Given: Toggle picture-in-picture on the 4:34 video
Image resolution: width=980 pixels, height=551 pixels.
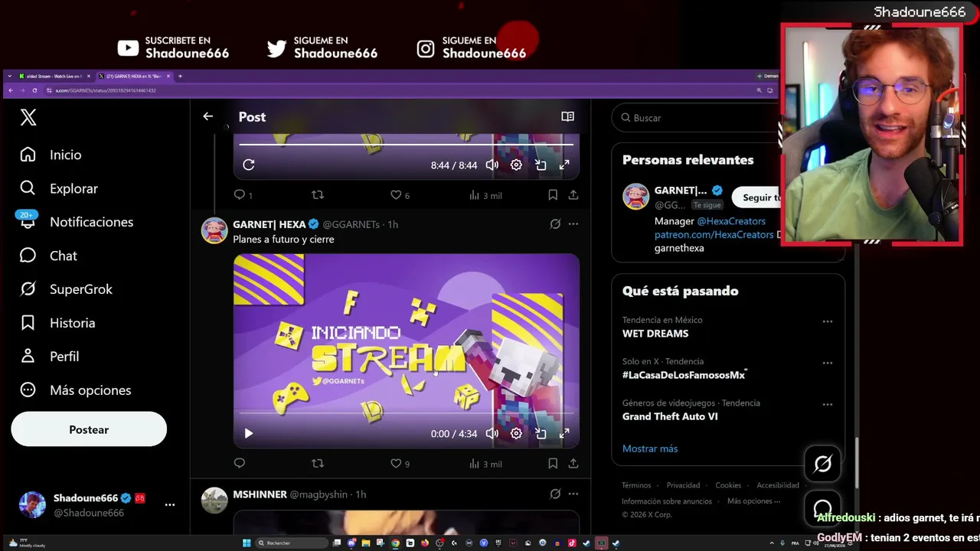Looking at the screenshot, I should click(541, 433).
